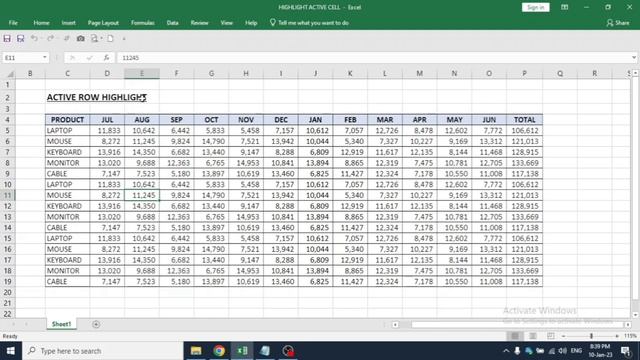Screen dimensions: 640x360
Task: Click into the formula bar showing 11245
Action: tap(373, 58)
